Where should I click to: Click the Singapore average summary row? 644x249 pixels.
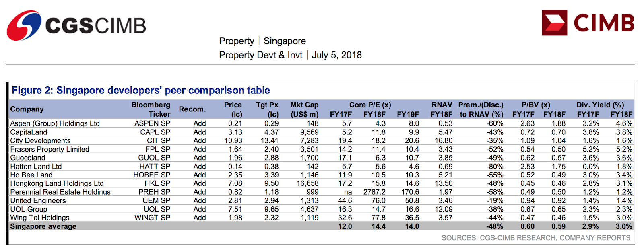(x=322, y=226)
